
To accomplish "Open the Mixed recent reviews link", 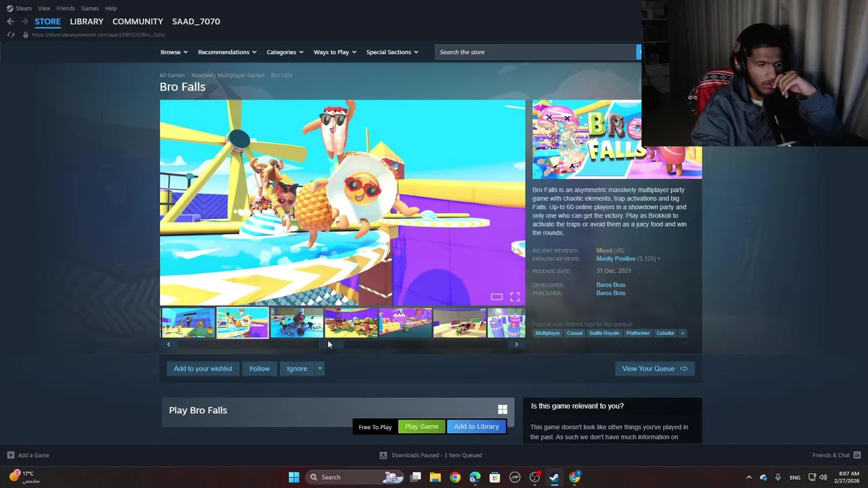I will (x=604, y=251).
